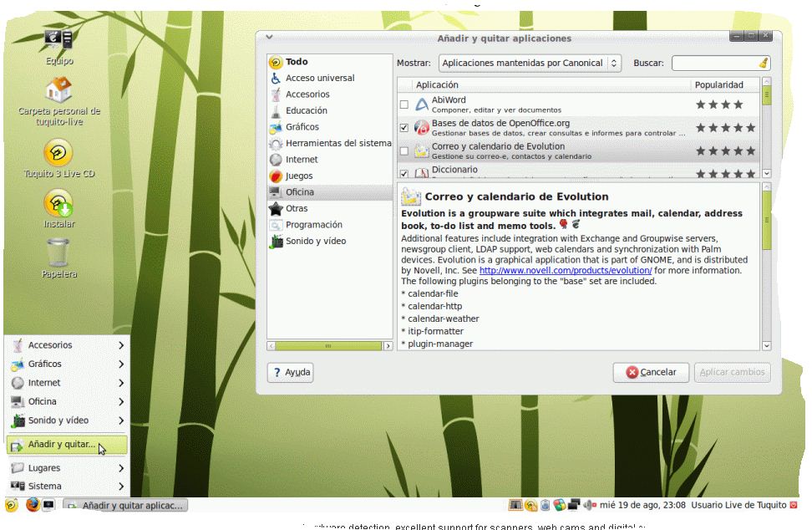Check Correo y calendario de Evolution
The image size is (812, 530).
[x=404, y=151]
